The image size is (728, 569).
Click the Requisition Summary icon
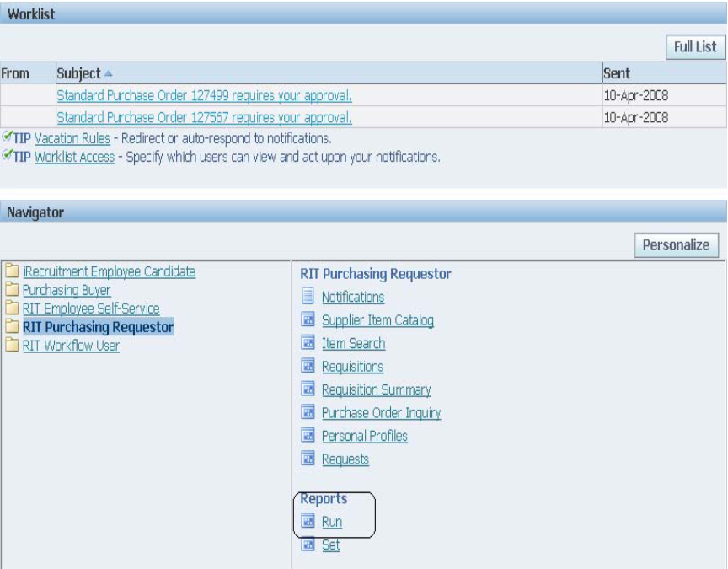[308, 389]
